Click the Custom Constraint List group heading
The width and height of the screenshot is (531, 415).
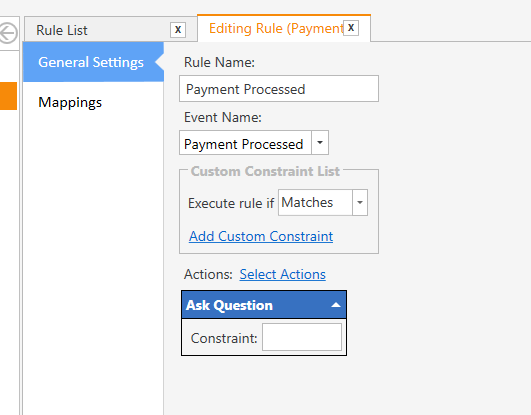tap(265, 171)
